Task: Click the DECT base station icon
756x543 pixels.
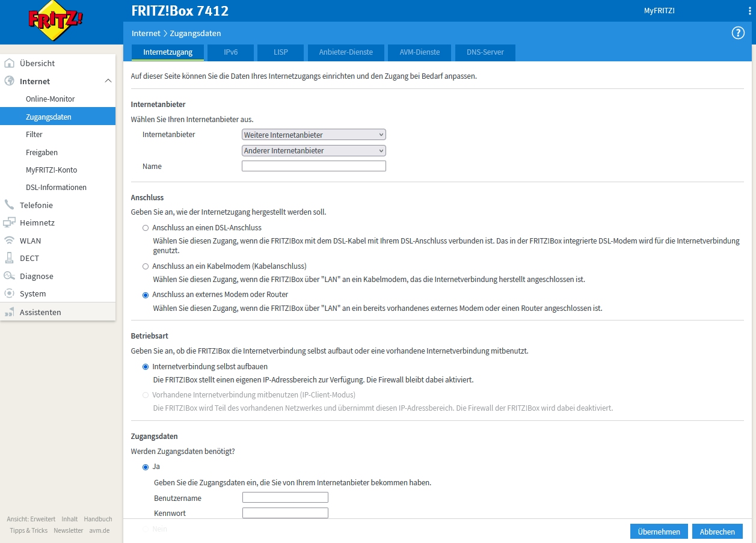Action: coord(9,258)
